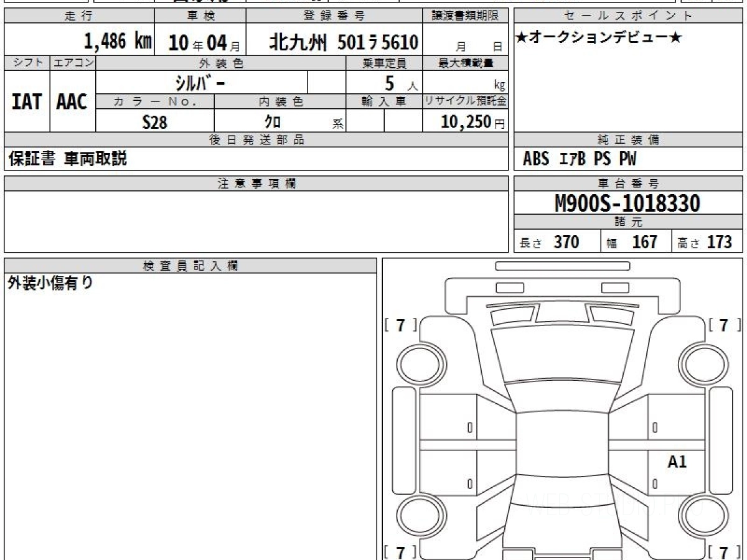Click the mileage value 1,486 km
The width and height of the screenshot is (747, 560).
click(118, 42)
